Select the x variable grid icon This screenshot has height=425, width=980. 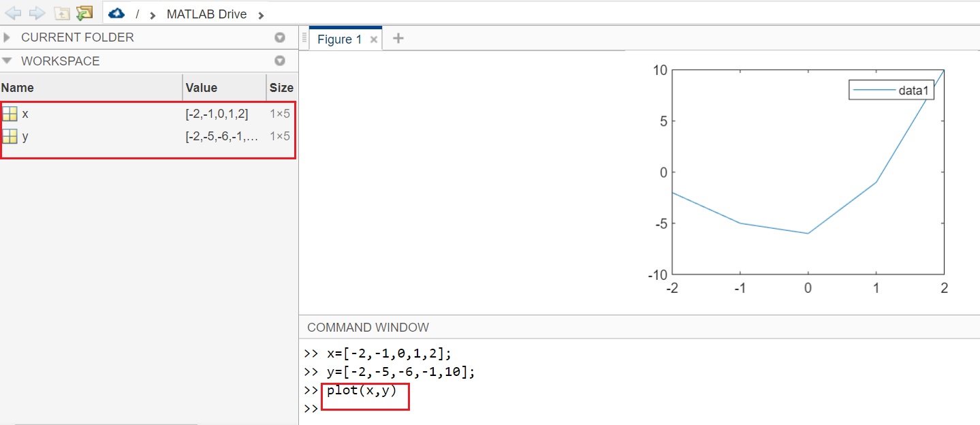(10, 113)
